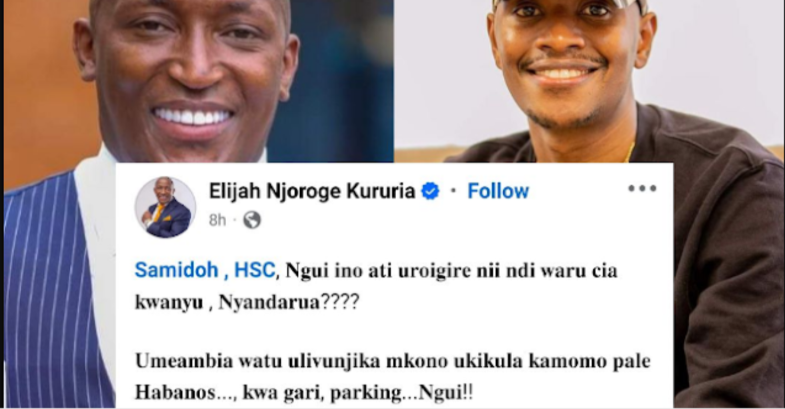Image resolution: width=785 pixels, height=409 pixels.
Task: Open the tagged Samidoh profile link
Action: (x=176, y=271)
